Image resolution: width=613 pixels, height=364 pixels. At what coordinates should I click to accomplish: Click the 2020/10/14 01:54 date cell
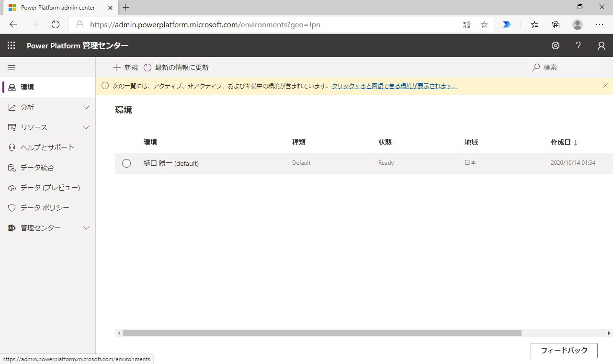tap(573, 163)
